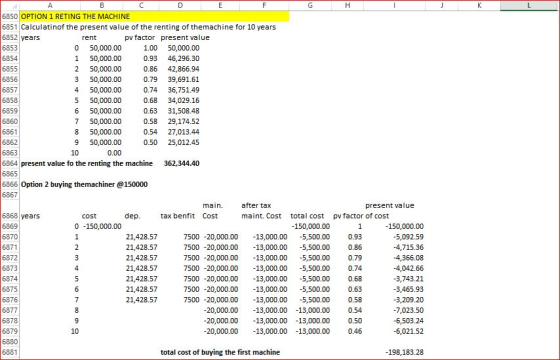Click 'Option 2 buying themachiner @150000' cell
The height and width of the screenshot is (360, 560).
point(84,184)
